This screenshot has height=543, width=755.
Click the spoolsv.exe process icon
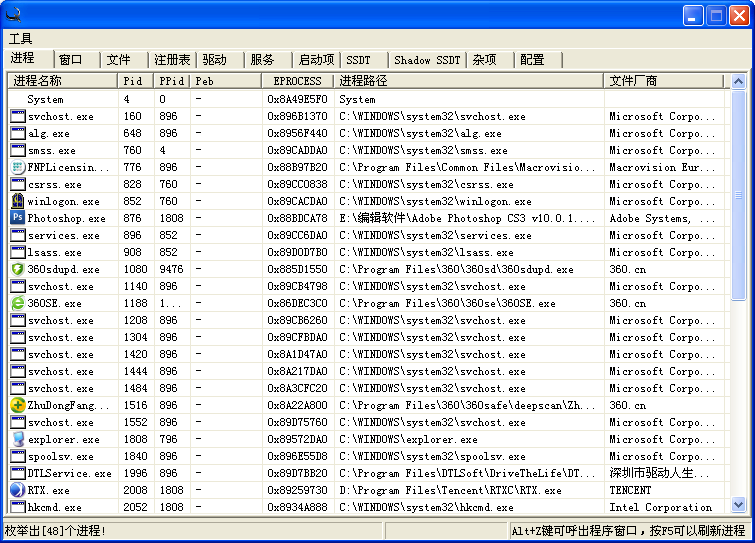pyautogui.click(x=18, y=456)
